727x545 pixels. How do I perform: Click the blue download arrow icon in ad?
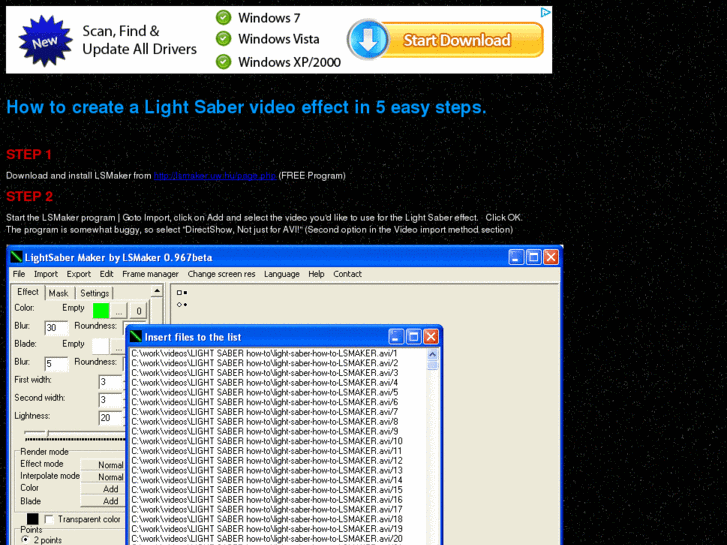(x=368, y=40)
